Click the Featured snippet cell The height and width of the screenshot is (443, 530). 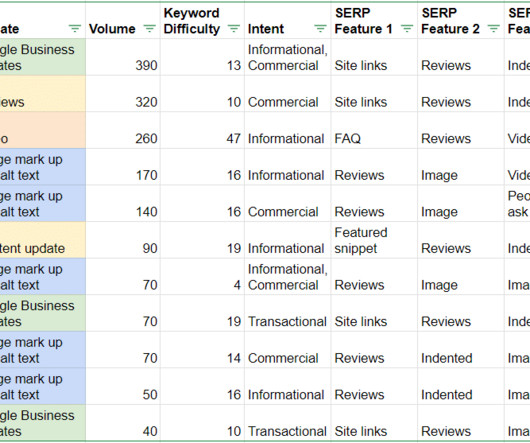pyautogui.click(x=374, y=240)
